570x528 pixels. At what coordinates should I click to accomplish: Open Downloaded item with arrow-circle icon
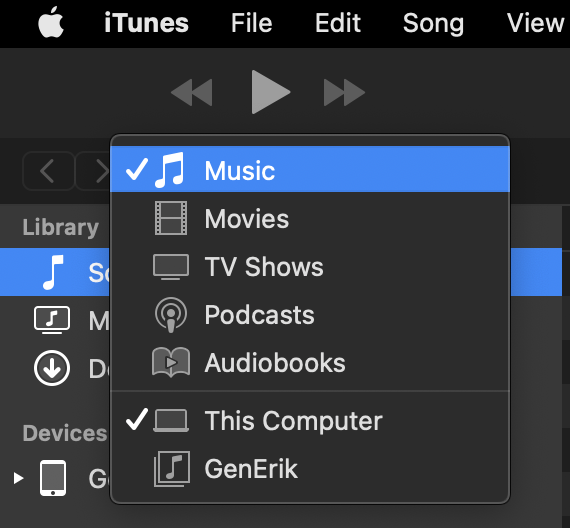(52, 368)
